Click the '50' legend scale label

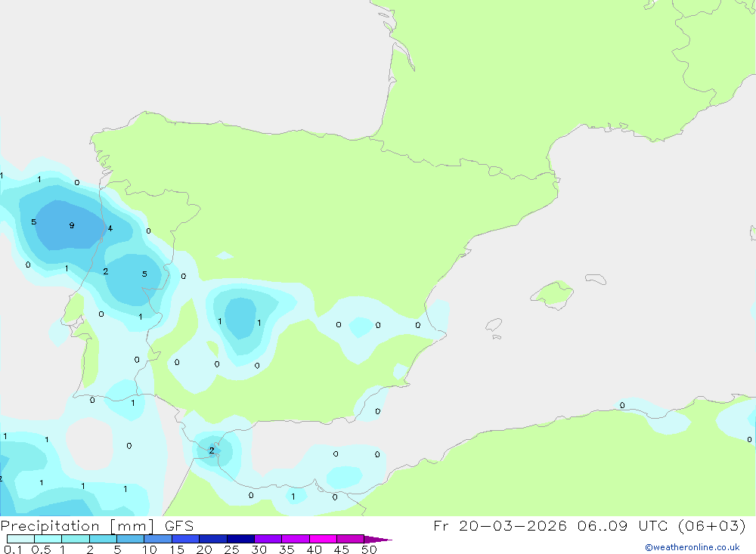[369, 549]
